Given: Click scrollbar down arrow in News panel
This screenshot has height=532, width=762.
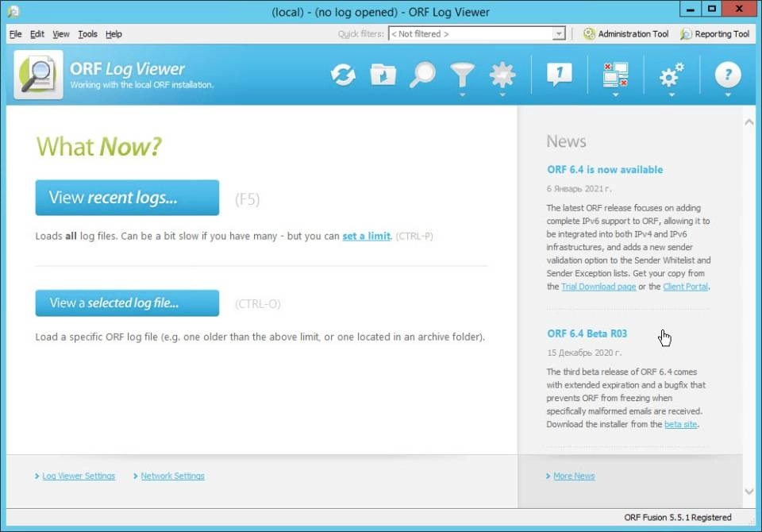Looking at the screenshot, I should point(749,492).
